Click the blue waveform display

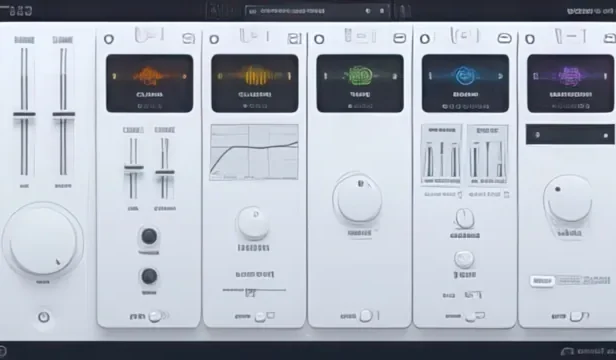[x=465, y=83]
